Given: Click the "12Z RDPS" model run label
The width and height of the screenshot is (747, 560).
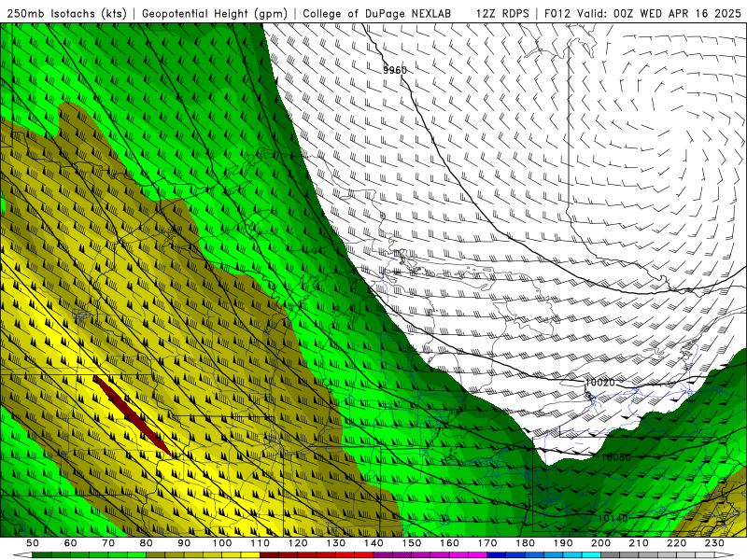Looking at the screenshot, I should [502, 14].
